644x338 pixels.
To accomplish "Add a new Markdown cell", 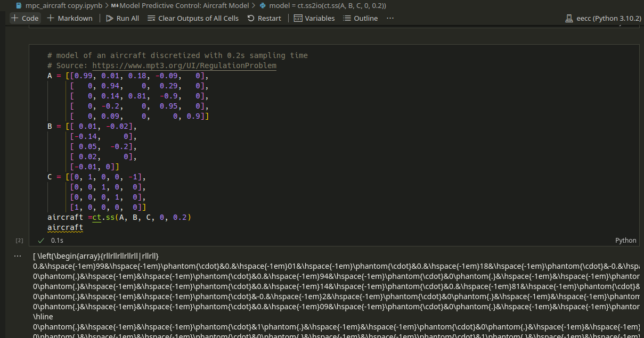I will click(x=70, y=18).
